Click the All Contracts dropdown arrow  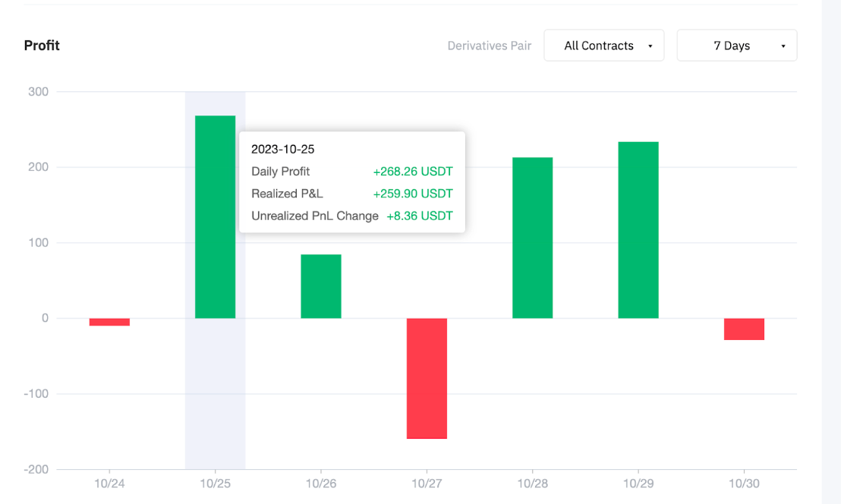[x=650, y=46]
